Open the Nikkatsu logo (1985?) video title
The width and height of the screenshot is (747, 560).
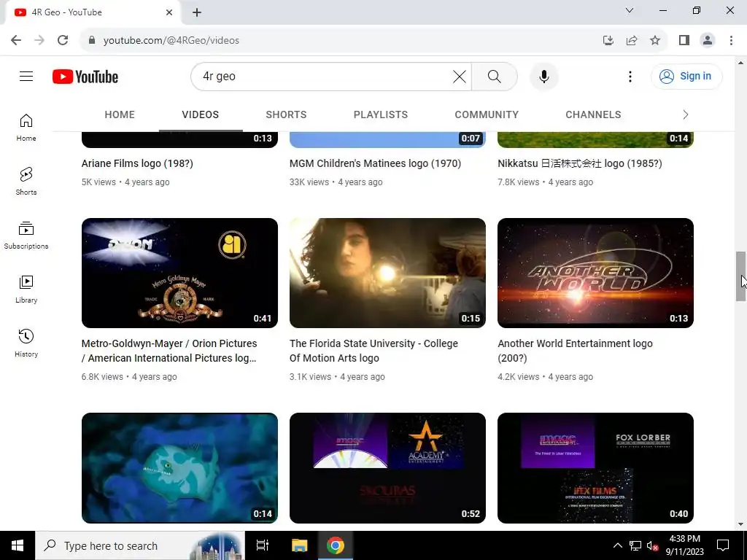tap(580, 163)
